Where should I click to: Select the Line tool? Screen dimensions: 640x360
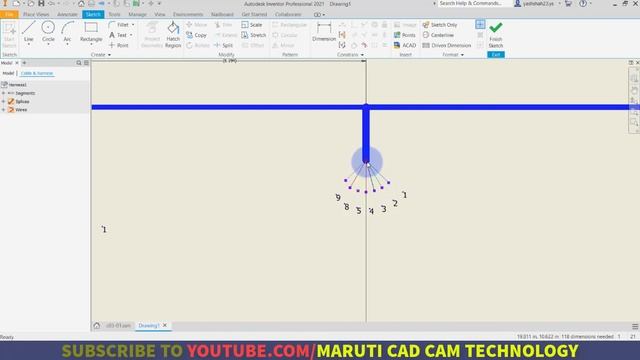click(29, 32)
